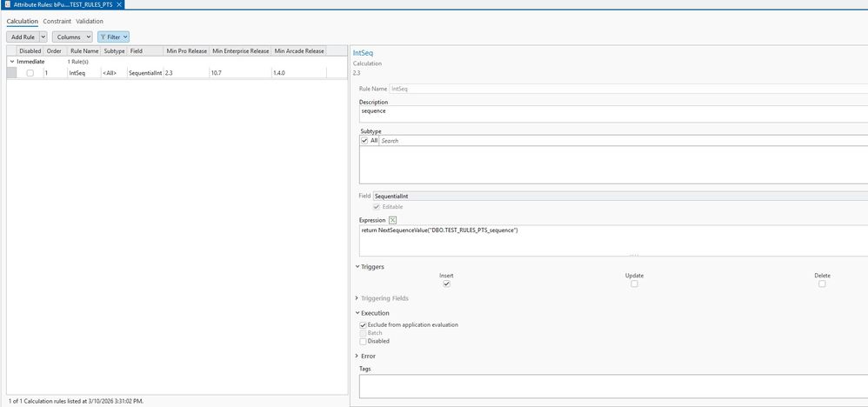Click the Filter funnel button

tap(113, 37)
